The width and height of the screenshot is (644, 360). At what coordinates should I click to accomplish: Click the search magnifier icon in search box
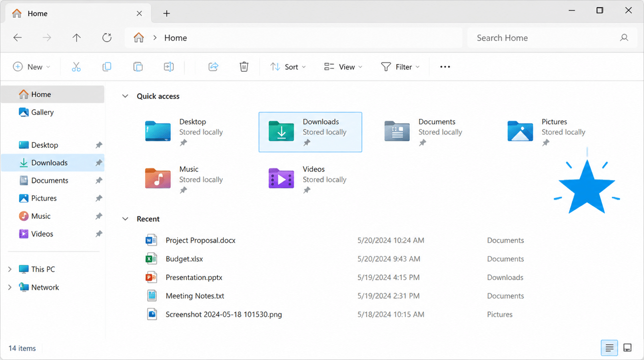pyautogui.click(x=624, y=38)
